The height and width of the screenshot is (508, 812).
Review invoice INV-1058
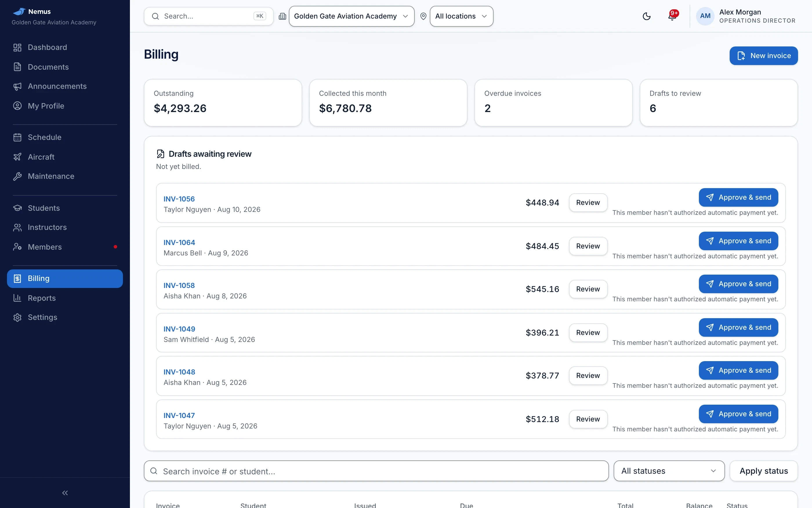click(x=588, y=289)
